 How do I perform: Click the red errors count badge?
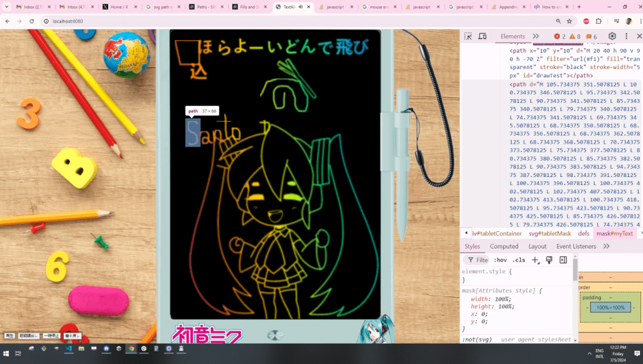560,36
